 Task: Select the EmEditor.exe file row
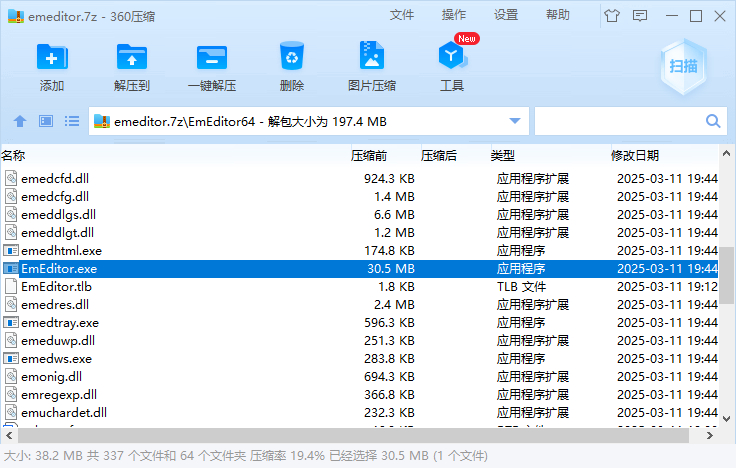pyautogui.click(x=360, y=269)
